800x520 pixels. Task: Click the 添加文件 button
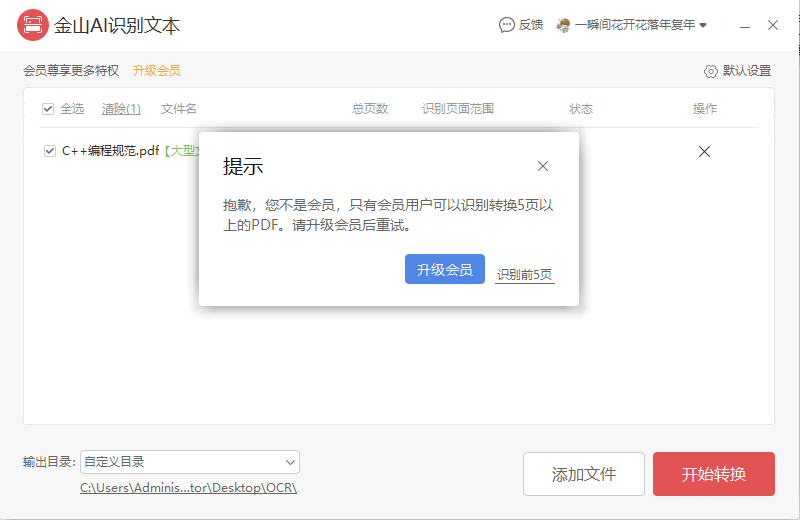[x=584, y=474]
